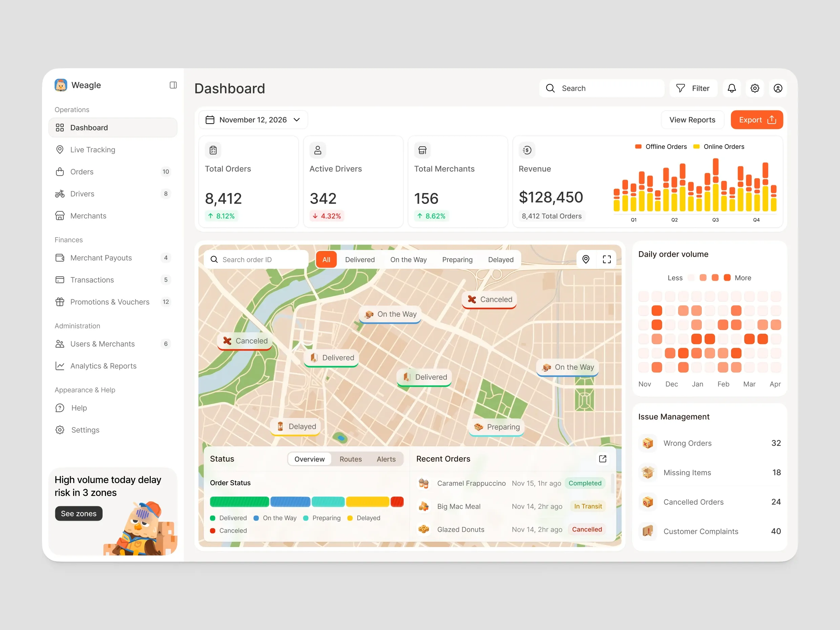Click Wrong Orders box icon
Image resolution: width=840 pixels, height=630 pixels.
coord(648,443)
